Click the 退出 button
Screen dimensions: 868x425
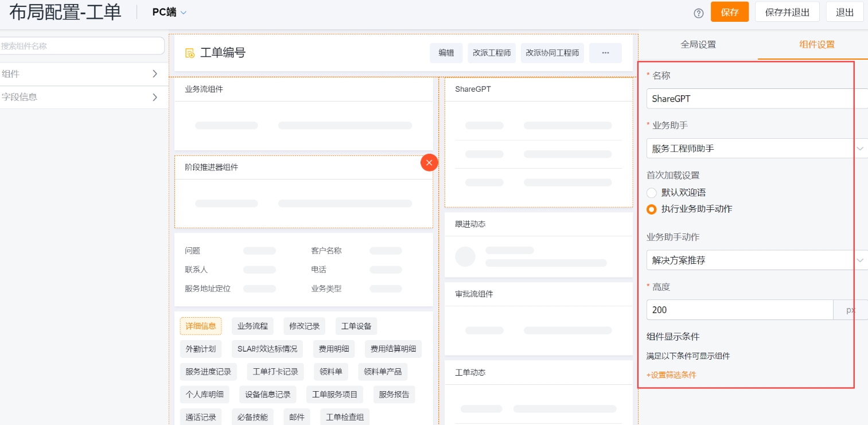pyautogui.click(x=844, y=12)
